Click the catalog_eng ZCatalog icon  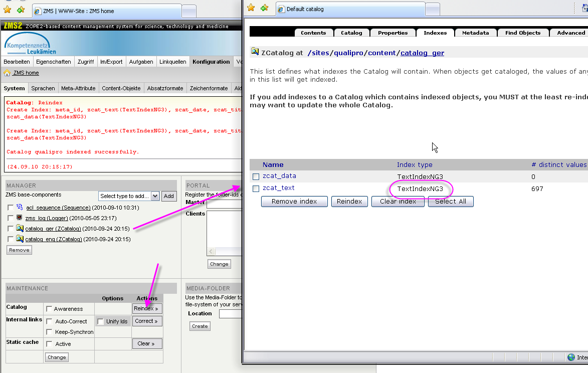point(20,239)
